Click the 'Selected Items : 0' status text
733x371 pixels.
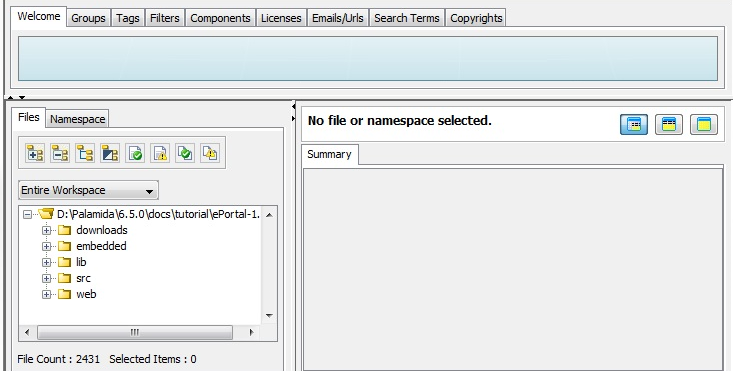tap(153, 359)
